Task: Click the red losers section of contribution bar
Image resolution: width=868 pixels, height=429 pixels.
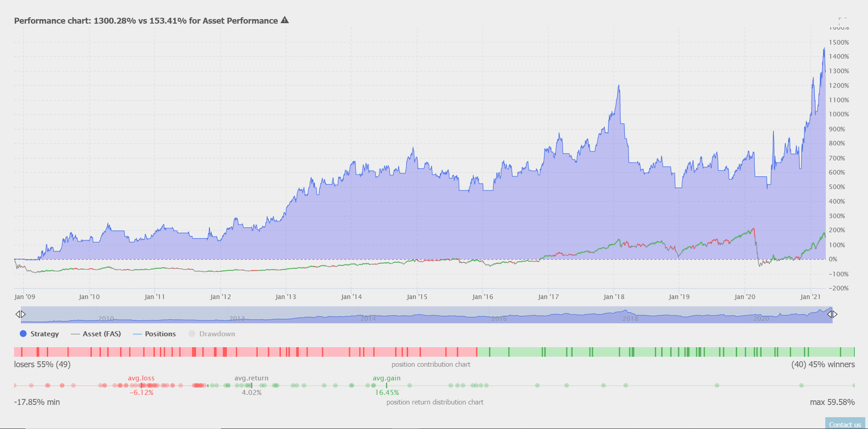Action: (x=245, y=352)
